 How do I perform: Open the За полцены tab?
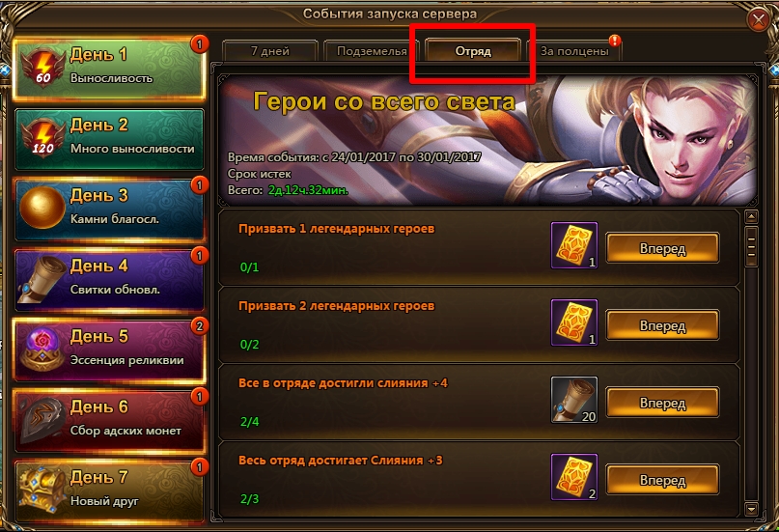(x=573, y=51)
